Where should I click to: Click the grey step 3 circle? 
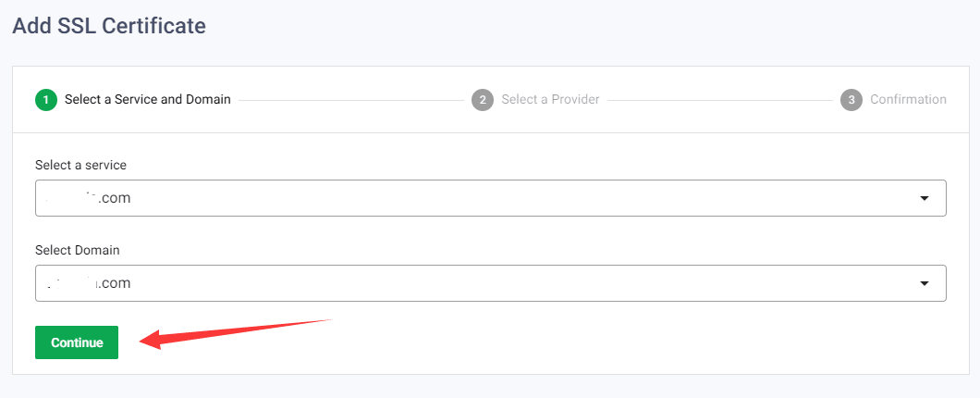pos(851,100)
